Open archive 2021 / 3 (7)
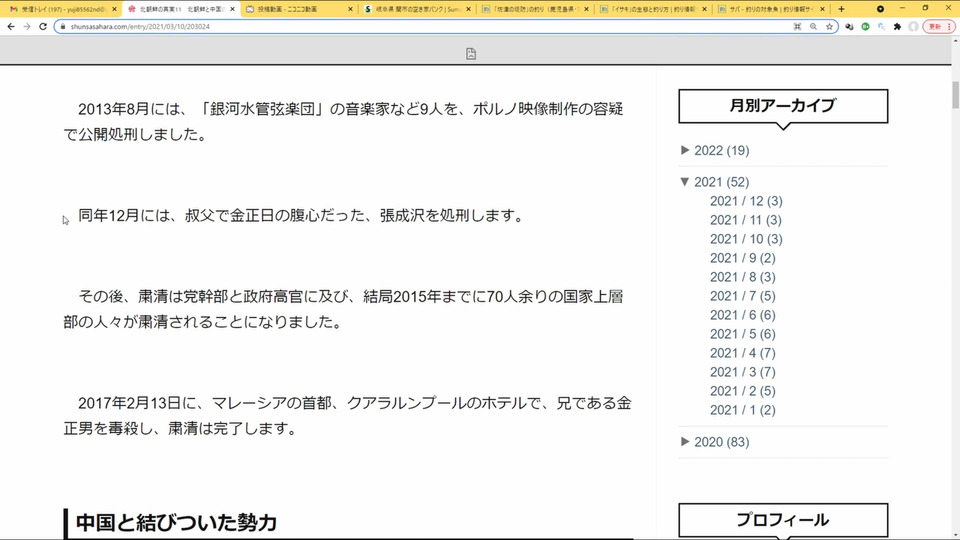Image resolution: width=960 pixels, height=540 pixels. click(743, 372)
